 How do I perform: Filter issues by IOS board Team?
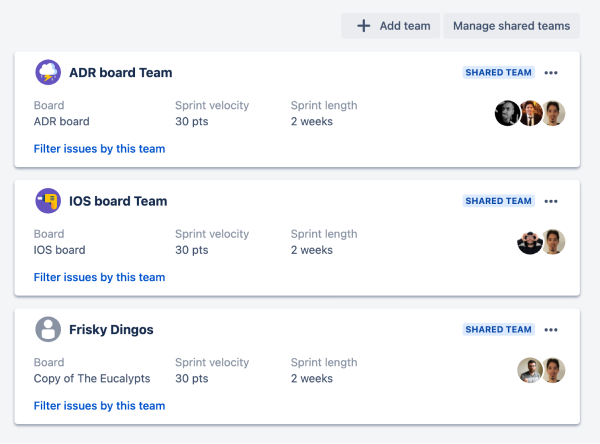pyautogui.click(x=99, y=277)
